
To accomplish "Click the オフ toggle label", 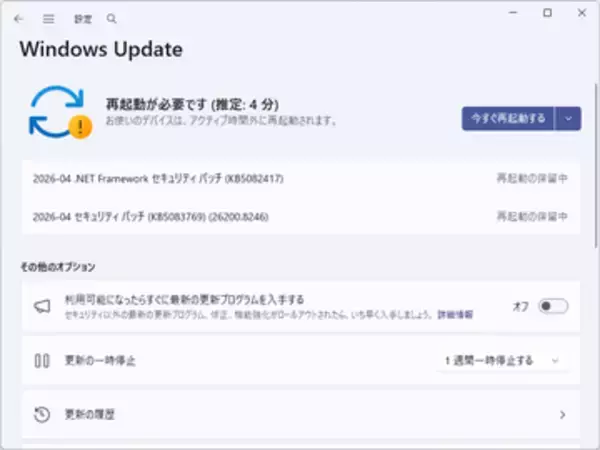I will click(x=520, y=306).
